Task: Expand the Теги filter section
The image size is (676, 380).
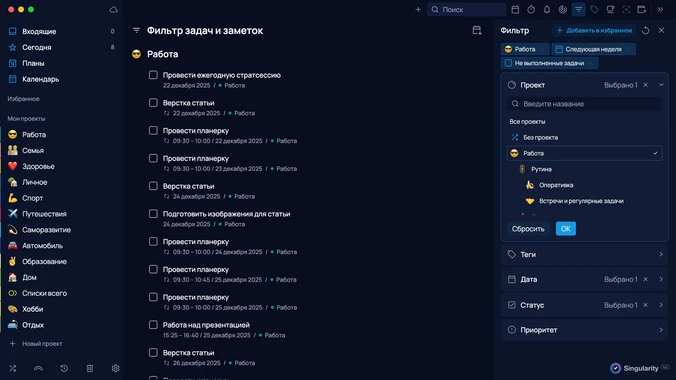Action: (585, 254)
